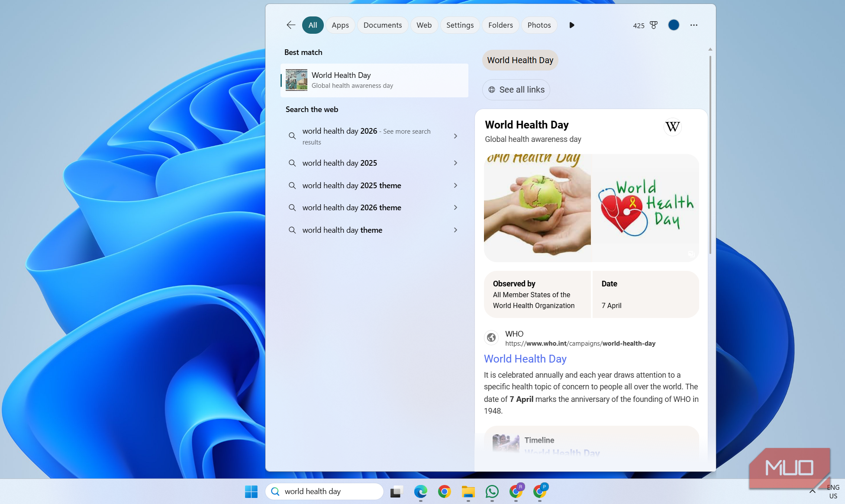
Task: Click the search magnifier icon in taskbar
Action: [x=275, y=491]
